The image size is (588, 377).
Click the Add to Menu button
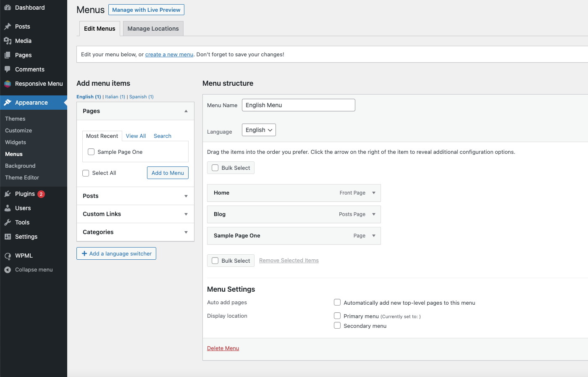pyautogui.click(x=168, y=173)
